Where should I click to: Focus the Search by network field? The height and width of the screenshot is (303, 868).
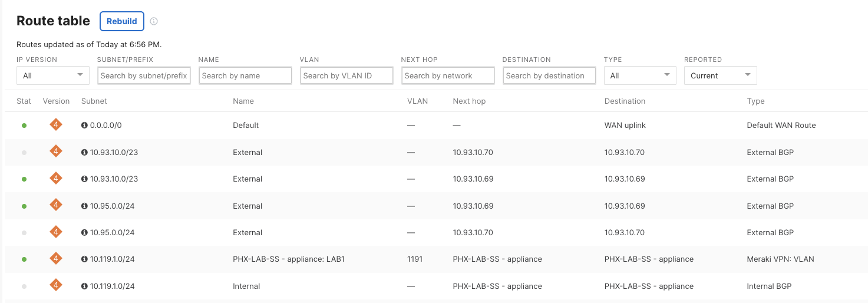tap(448, 75)
